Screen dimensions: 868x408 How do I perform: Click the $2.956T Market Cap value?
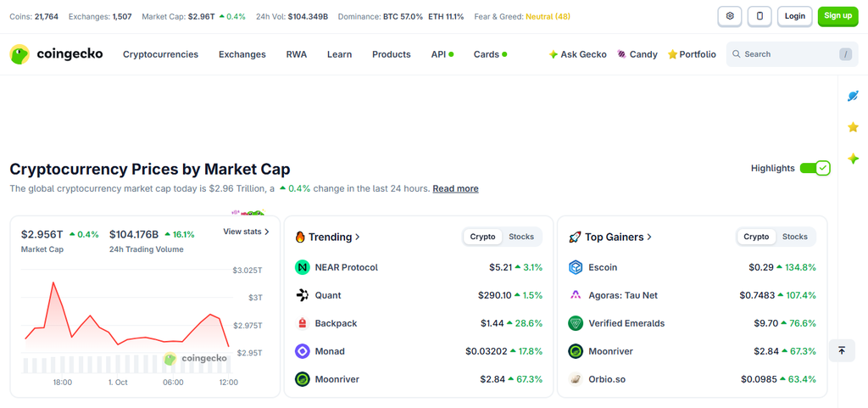click(42, 235)
